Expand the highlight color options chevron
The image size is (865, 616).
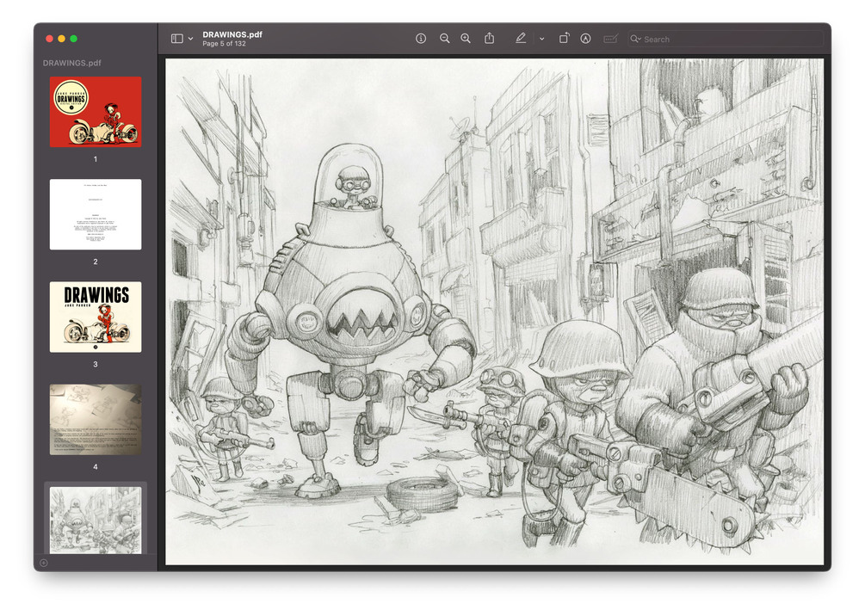pyautogui.click(x=541, y=40)
